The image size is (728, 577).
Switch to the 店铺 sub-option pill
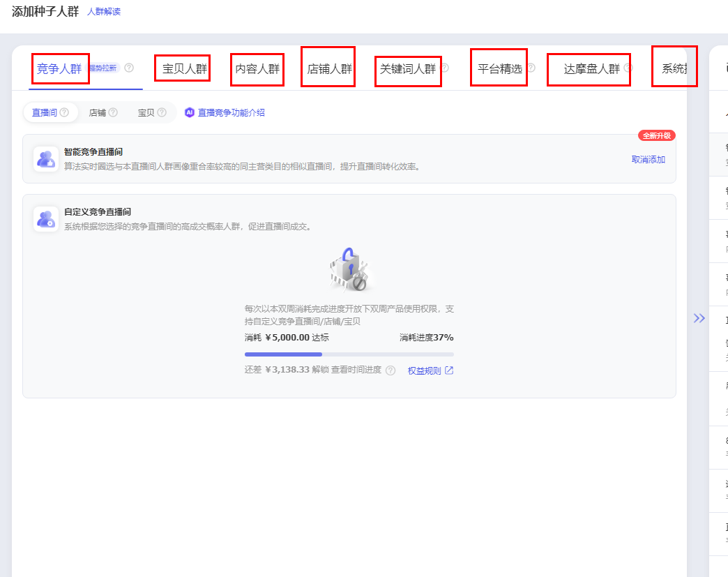click(x=103, y=112)
